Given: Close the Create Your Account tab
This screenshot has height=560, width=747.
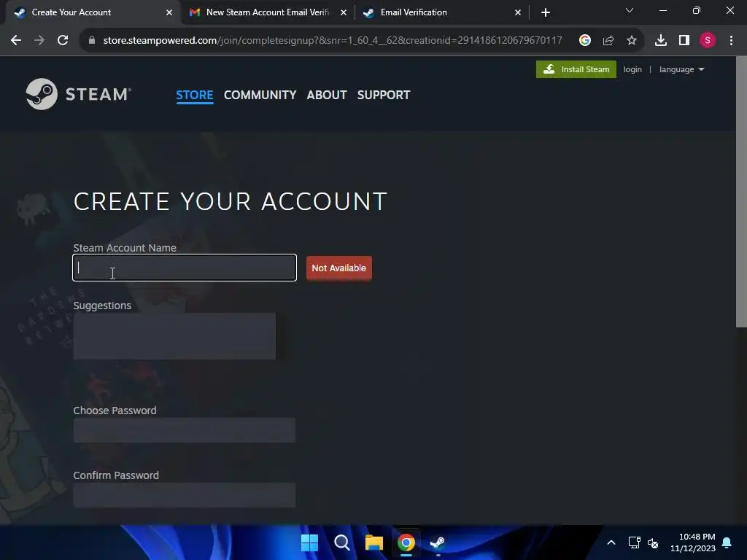Looking at the screenshot, I should [169, 12].
